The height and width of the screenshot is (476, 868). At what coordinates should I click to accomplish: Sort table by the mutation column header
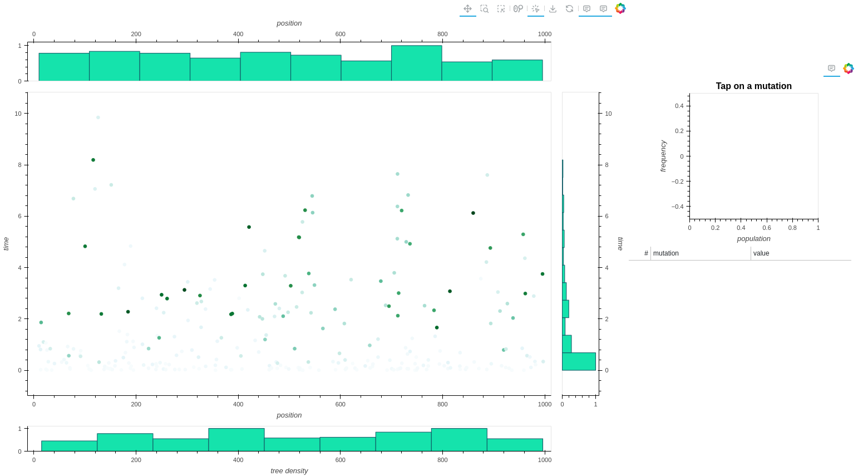701,253
